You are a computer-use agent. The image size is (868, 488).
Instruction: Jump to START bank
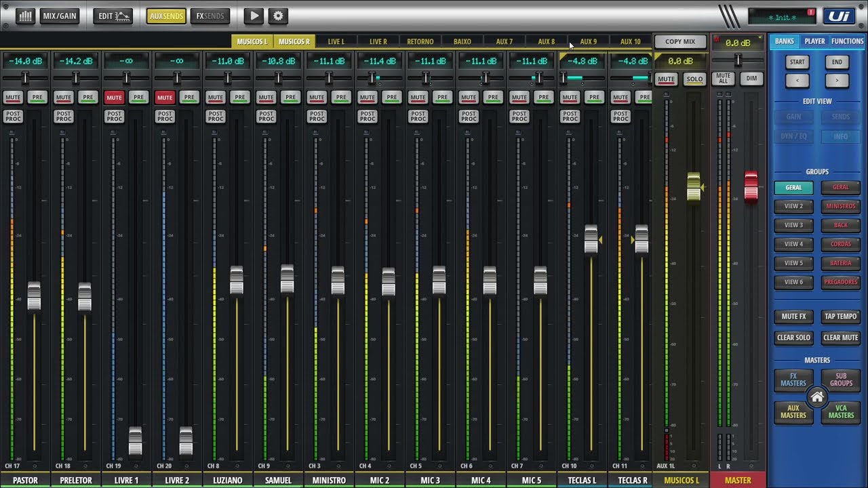pos(797,62)
